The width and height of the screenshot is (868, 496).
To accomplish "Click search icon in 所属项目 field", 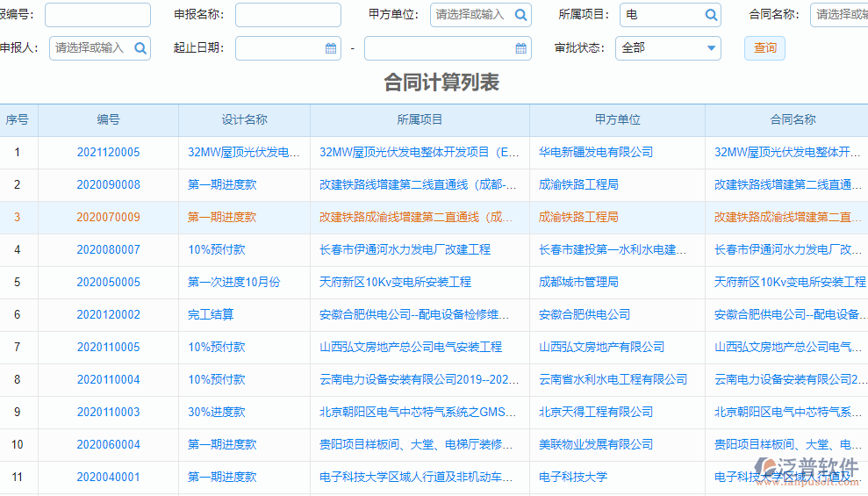I will point(711,15).
